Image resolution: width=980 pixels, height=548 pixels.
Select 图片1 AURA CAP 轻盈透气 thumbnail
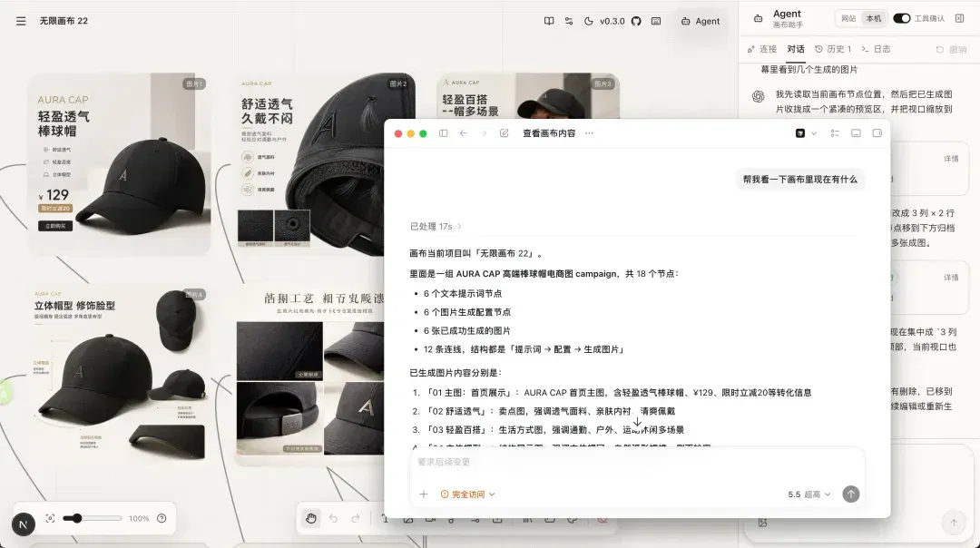pyautogui.click(x=120, y=163)
